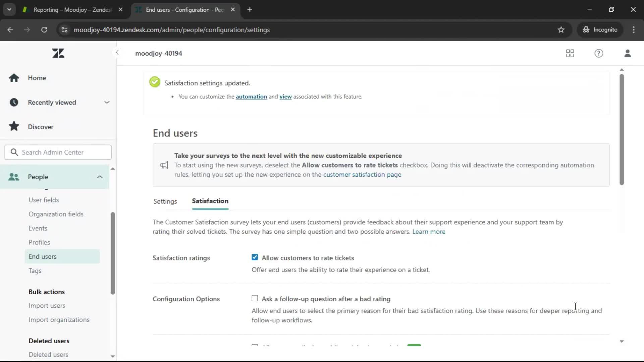Check Ask a follow-up question after bad rating
Image resolution: width=644 pixels, height=362 pixels.
255,298
